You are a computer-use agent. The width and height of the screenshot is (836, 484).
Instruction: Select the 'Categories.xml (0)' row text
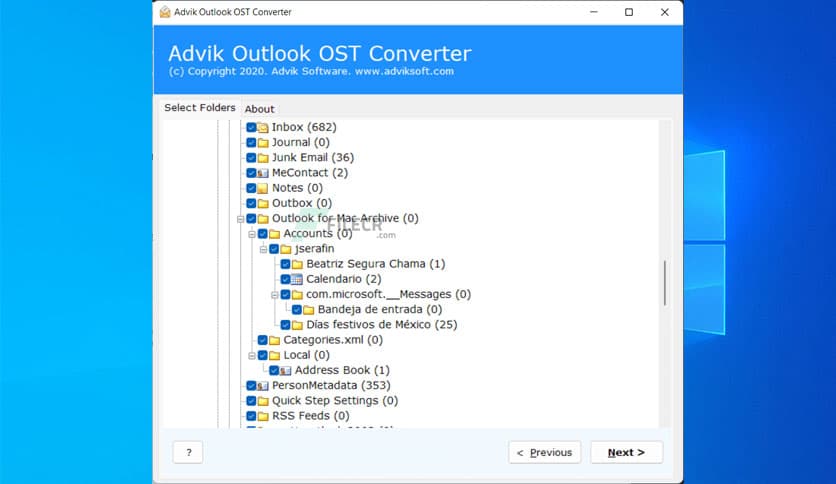[333, 340]
